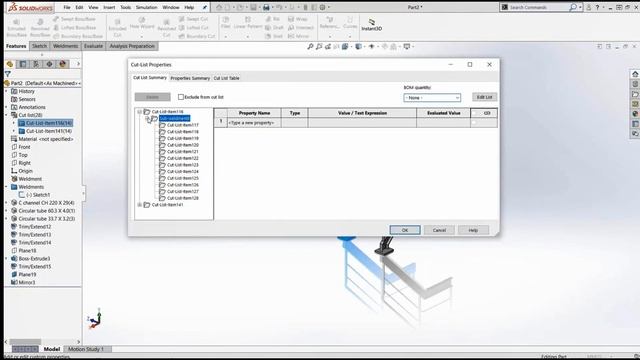Click the Type a new property cell
640x360 pixels.
coord(254,123)
